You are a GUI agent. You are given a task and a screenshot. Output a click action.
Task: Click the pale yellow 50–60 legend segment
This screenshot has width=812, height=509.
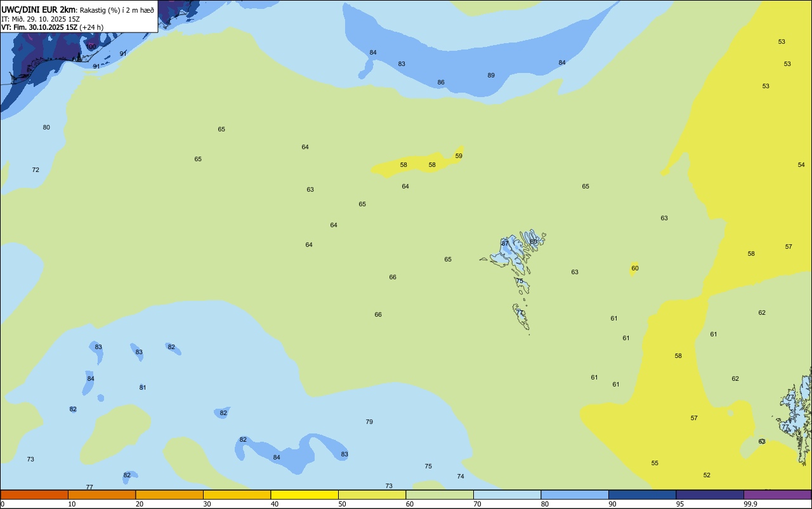372,494
